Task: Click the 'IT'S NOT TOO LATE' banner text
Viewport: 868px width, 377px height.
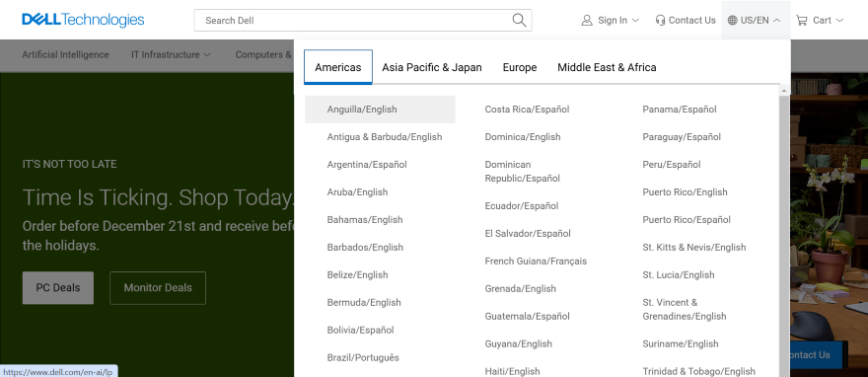Action: click(x=69, y=164)
